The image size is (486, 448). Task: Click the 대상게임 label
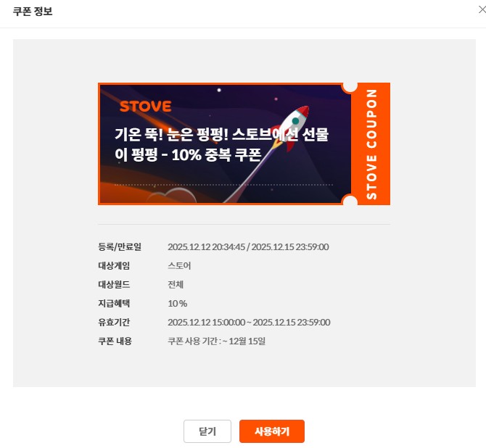point(114,265)
